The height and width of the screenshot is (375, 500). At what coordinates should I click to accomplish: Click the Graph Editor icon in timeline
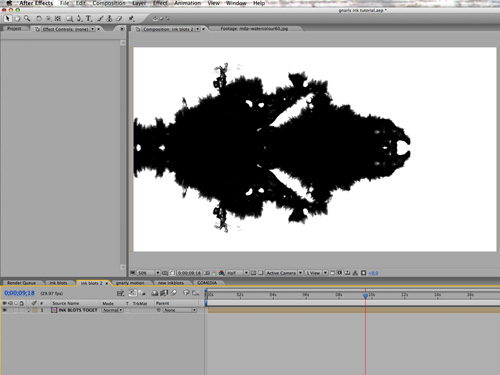[196, 293]
